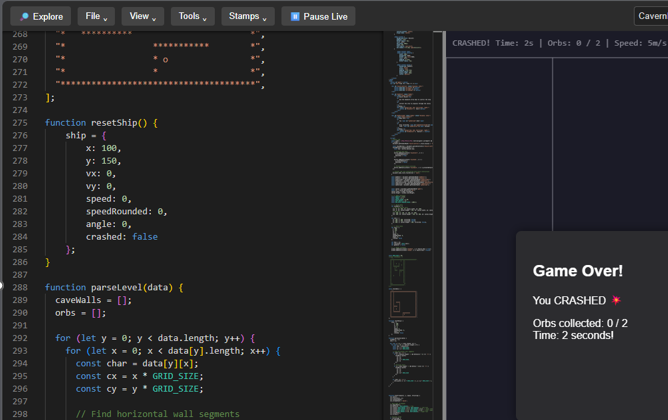The image size is (668, 420).
Task: Click Pause Live button
Action: (x=318, y=16)
